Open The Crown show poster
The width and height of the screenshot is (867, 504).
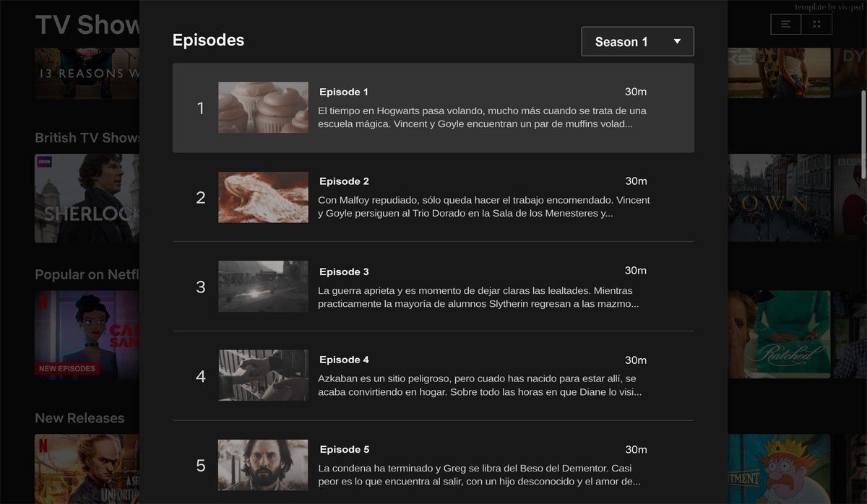point(780,198)
